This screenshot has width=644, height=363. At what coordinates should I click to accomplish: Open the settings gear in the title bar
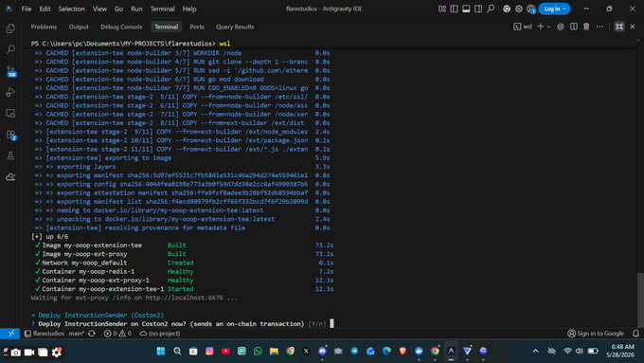519,9
